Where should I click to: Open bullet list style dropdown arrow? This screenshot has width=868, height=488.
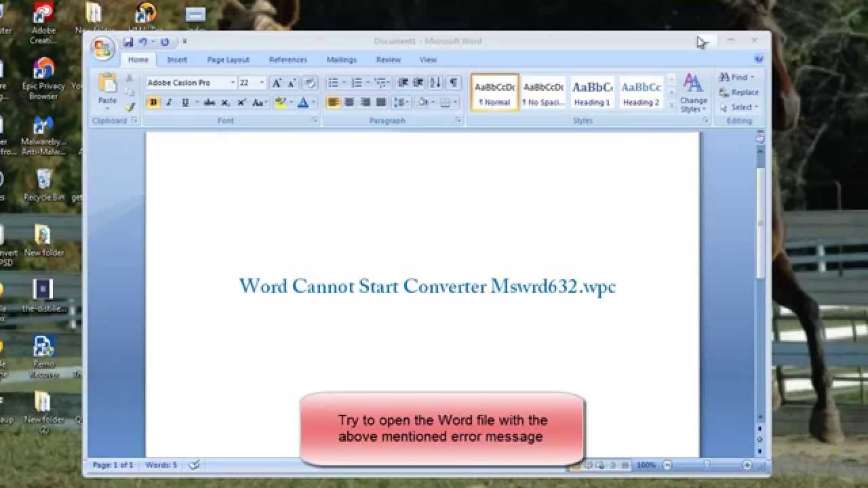(344, 83)
